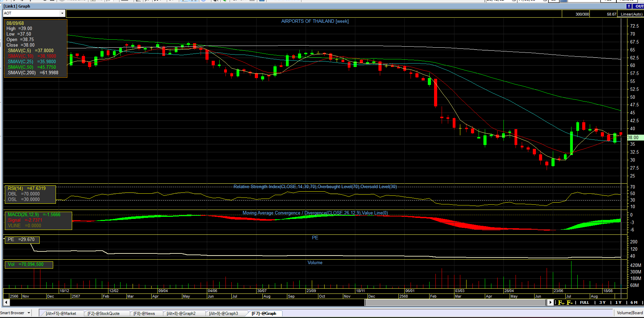Open the Linear(Auto) scale selector
The height and width of the screenshot is (318, 644).
coord(631,14)
